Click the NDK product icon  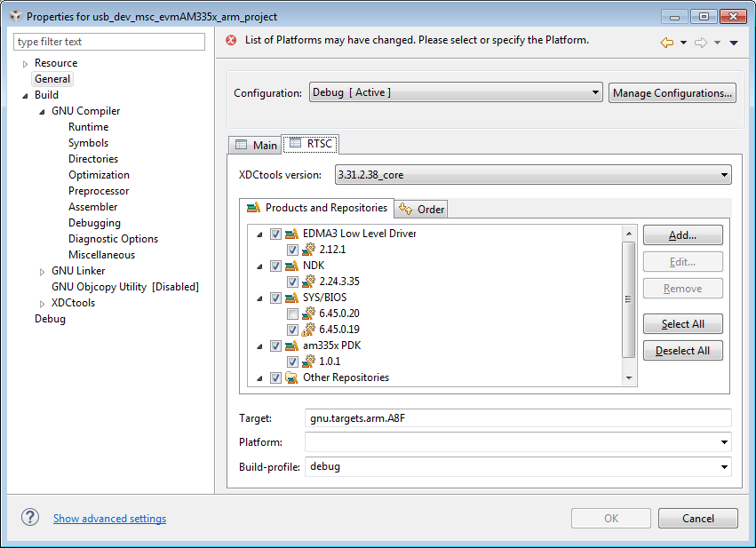pyautogui.click(x=291, y=266)
